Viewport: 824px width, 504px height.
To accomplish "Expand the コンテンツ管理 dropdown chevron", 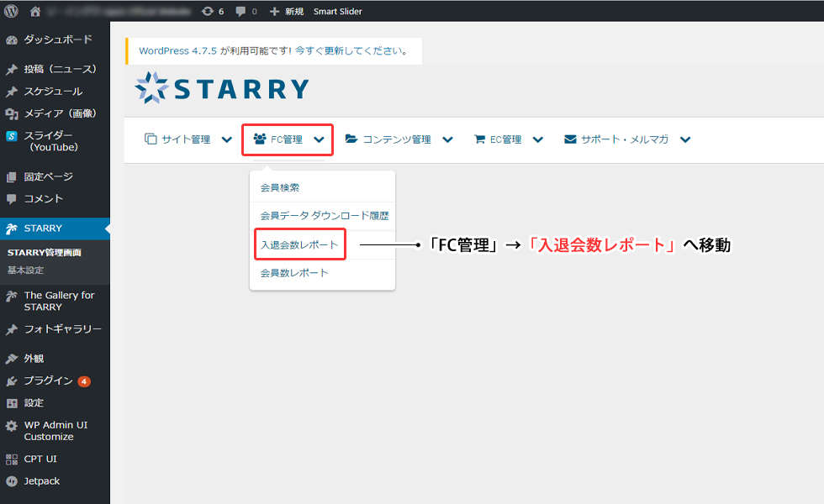I will point(447,139).
